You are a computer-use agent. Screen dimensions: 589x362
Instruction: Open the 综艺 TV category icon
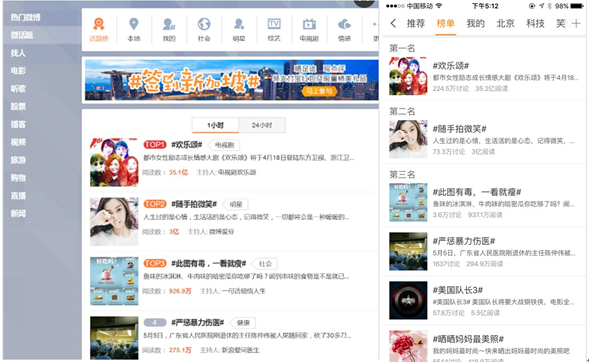[x=274, y=24]
